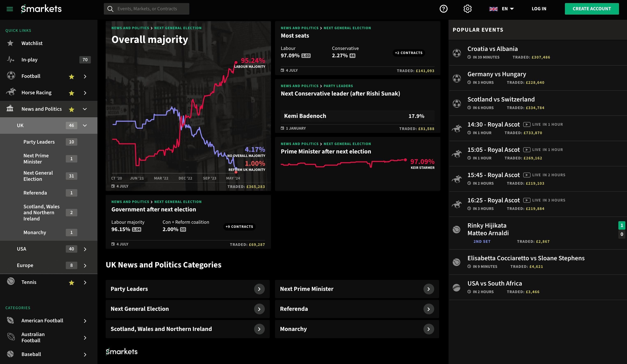The image size is (627, 364).
Task: Toggle the Tennis favourite star
Action: (72, 282)
